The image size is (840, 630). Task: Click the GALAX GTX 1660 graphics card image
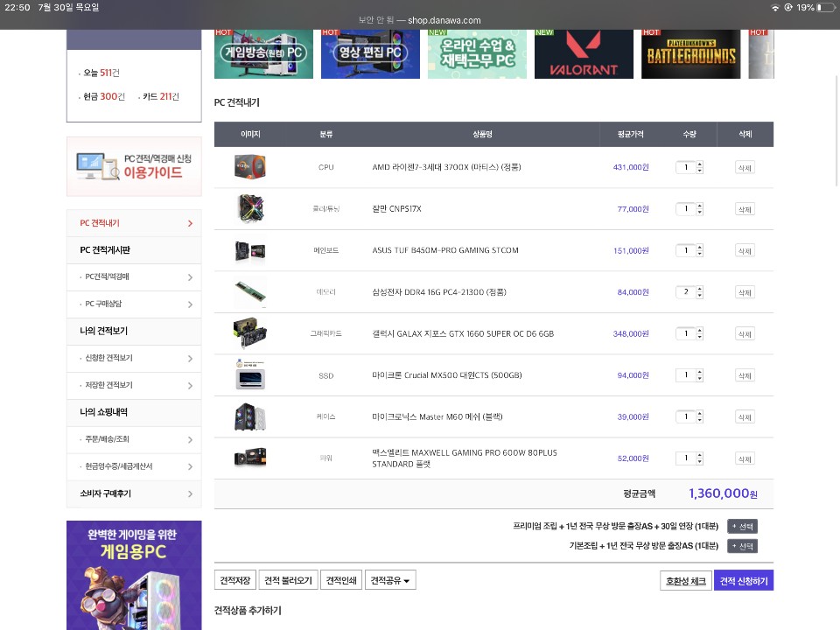pos(250,333)
